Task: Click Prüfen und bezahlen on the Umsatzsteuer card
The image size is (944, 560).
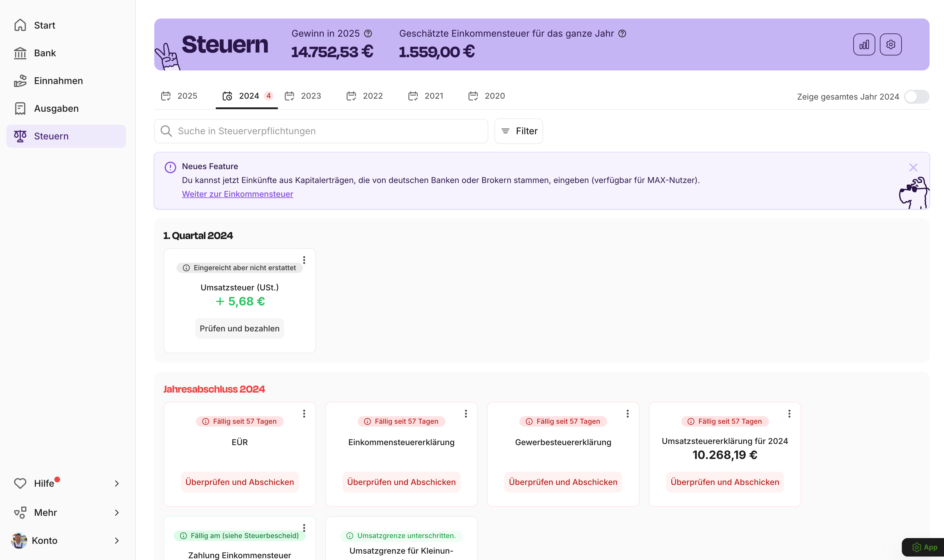Action: [239, 328]
